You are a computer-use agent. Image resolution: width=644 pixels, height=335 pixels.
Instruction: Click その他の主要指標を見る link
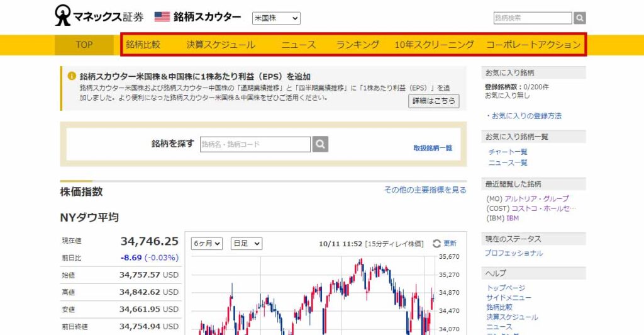point(425,190)
